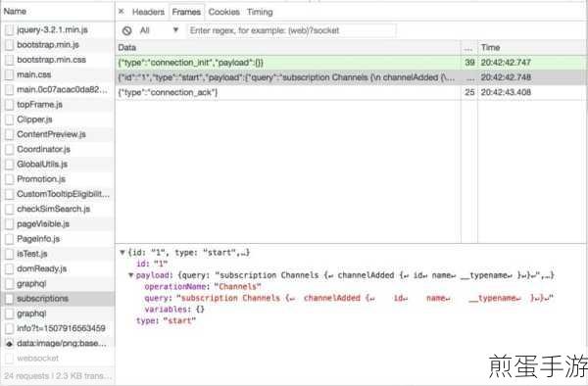Click the PageInfo.js file icon
This screenshot has height=386, width=588.
tap(9, 239)
